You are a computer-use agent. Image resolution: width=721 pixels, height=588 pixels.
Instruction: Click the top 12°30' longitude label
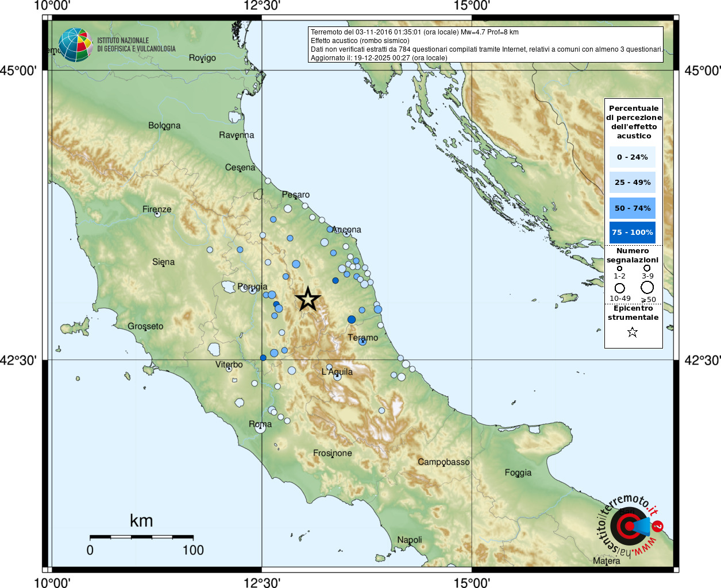tap(262, 6)
